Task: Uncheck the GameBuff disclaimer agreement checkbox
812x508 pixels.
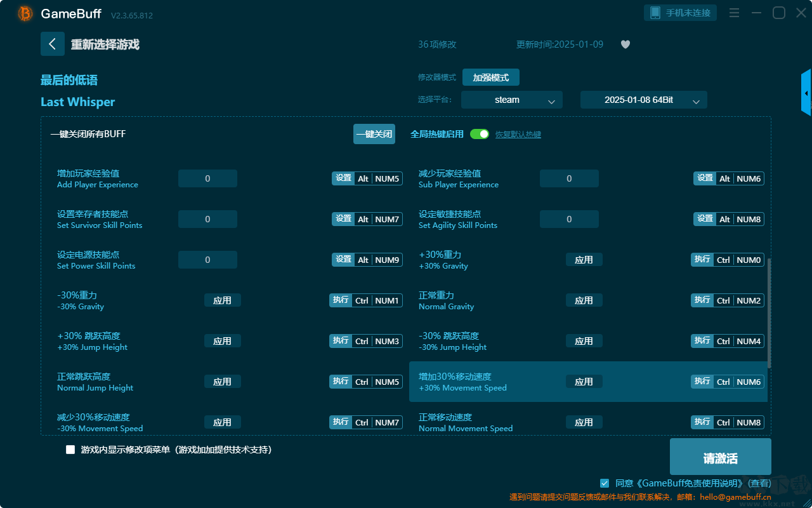Action: (605, 483)
